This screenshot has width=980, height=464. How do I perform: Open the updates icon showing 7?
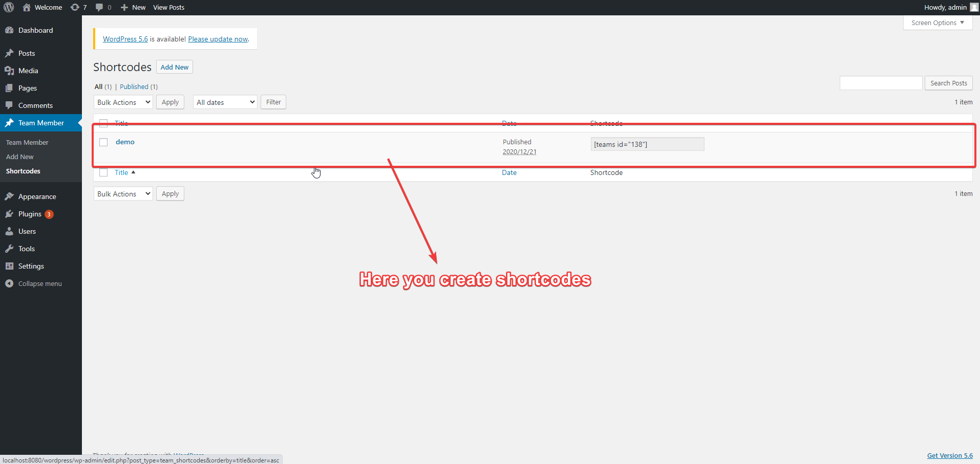[x=75, y=7]
